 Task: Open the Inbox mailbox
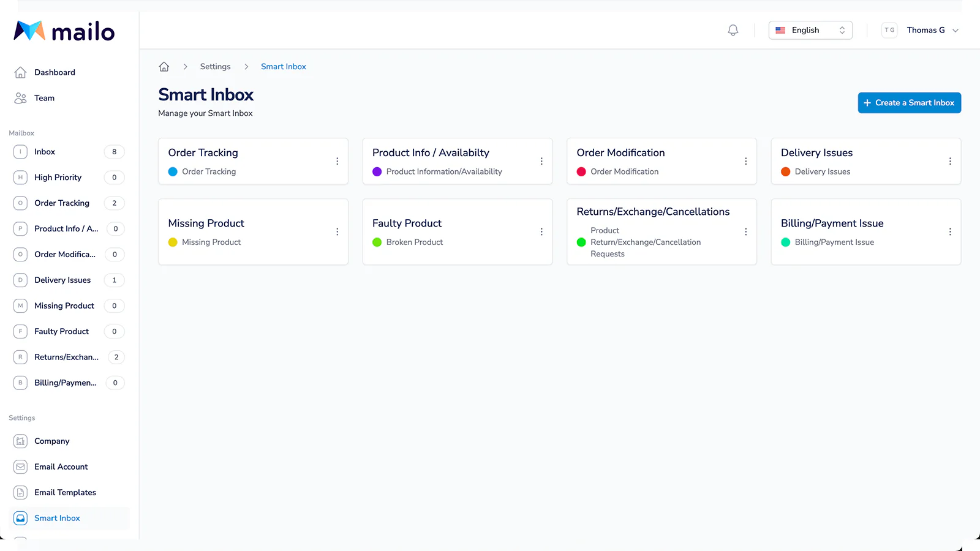(x=69, y=152)
